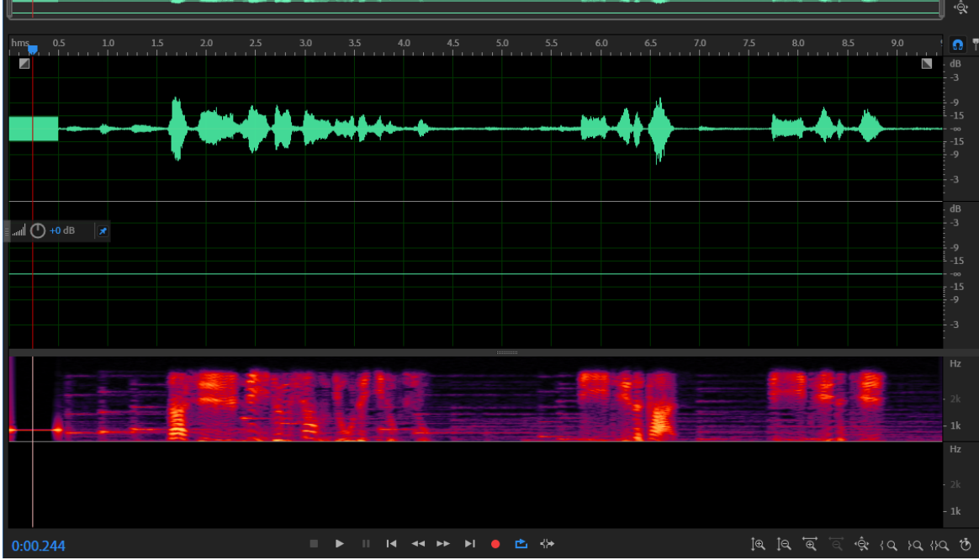This screenshot has width=979, height=560.
Task: Click the Fade Out handle on waveform
Action: tap(927, 63)
